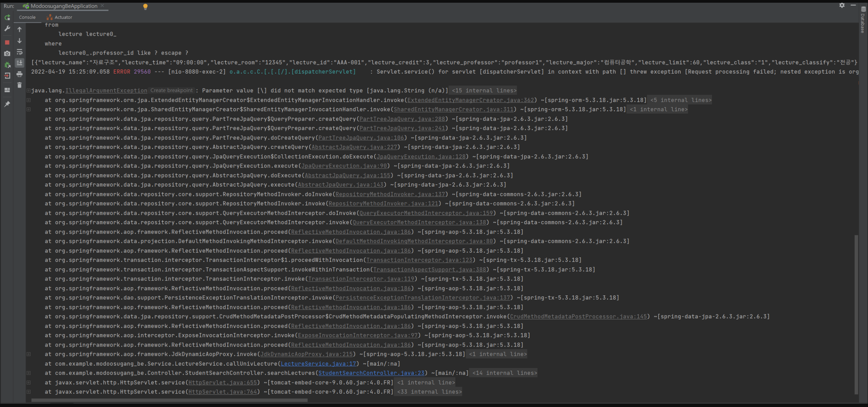Open the wrench settings icon in the run toolbar
The image size is (868, 407).
[x=7, y=29]
